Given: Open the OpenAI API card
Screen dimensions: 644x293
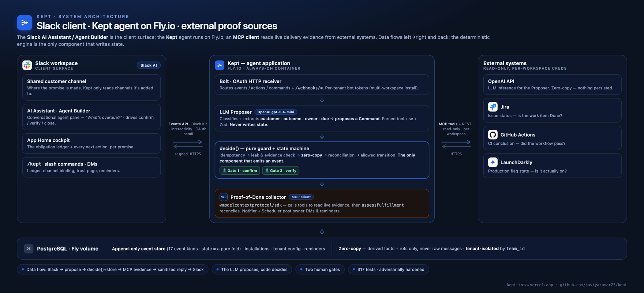Looking at the screenshot, I should pyautogui.click(x=552, y=85).
